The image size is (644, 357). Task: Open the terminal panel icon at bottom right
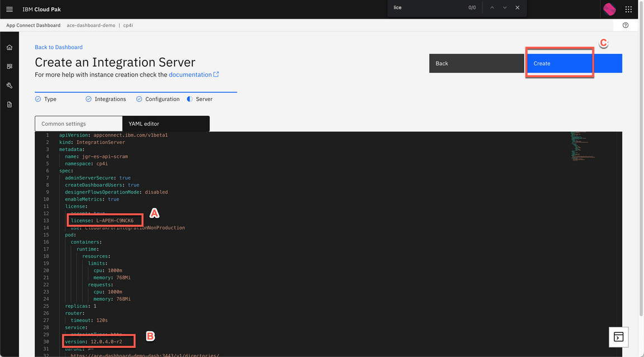618,337
